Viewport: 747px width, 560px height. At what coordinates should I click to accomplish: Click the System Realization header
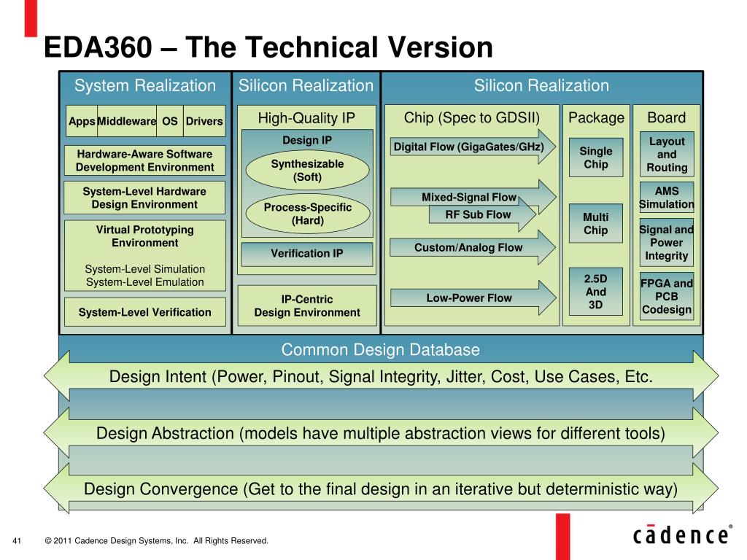click(145, 85)
